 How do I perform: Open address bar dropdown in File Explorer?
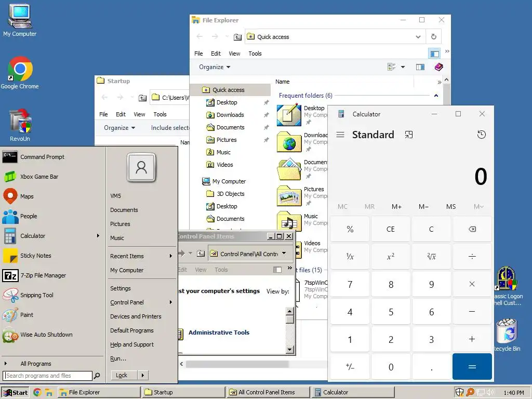(418, 37)
